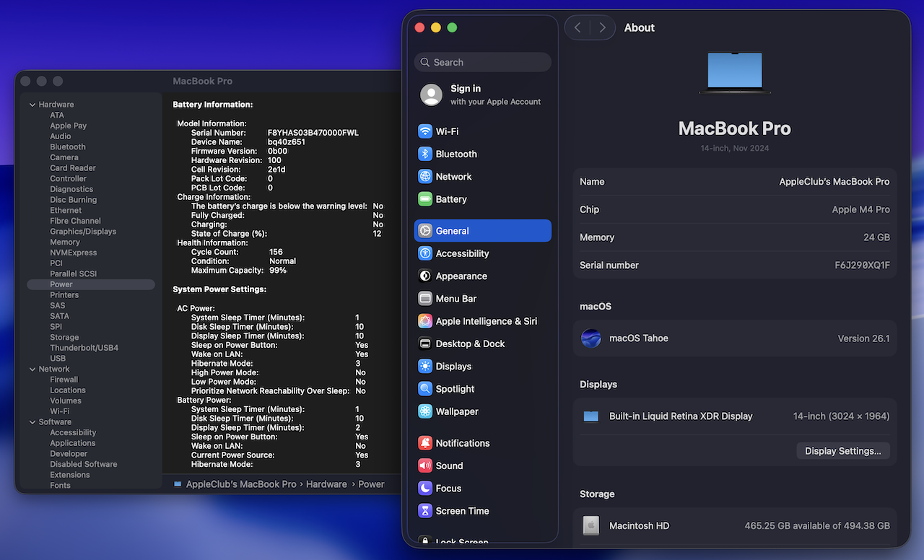Click the Search field in Settings
The image size is (924, 560).
(484, 63)
